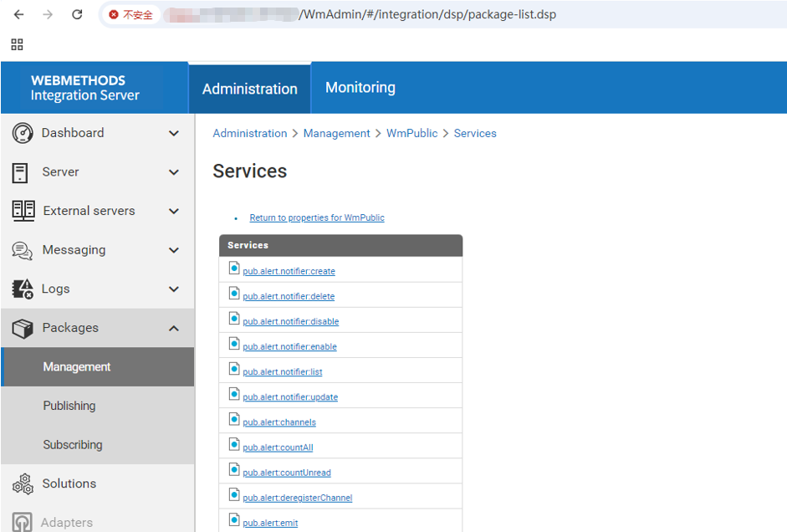Open pub.alert:countUnread service link
787x532 pixels.
pos(287,473)
